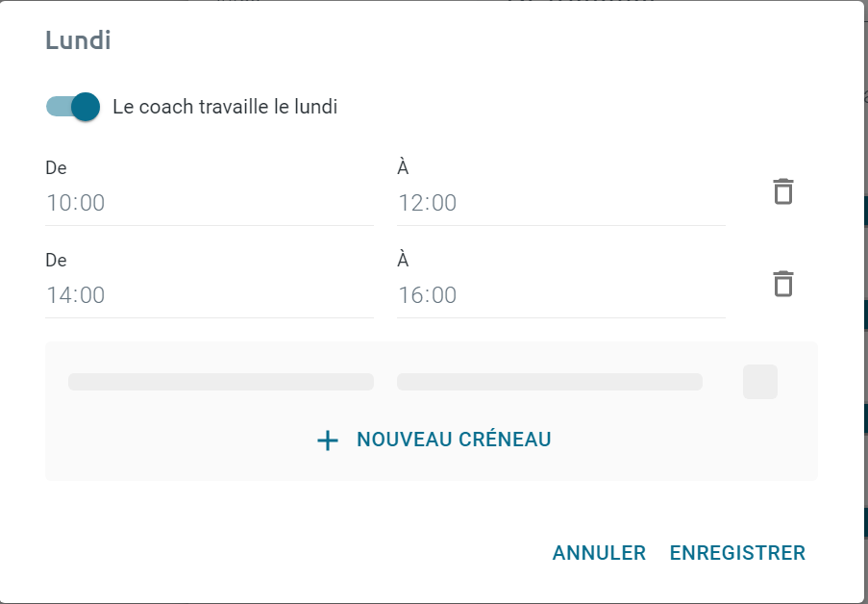This screenshot has width=868, height=604.
Task: Click the 'De' label above 14:00
Action: 56,260
